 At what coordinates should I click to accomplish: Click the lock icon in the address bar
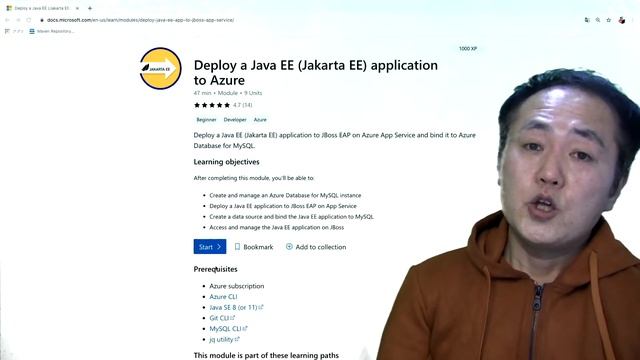[x=42, y=20]
